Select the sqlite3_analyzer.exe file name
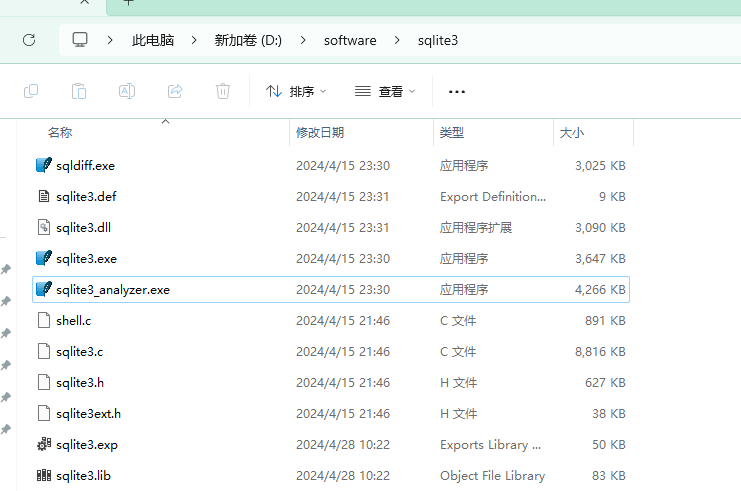The image size is (741, 491). (x=113, y=290)
